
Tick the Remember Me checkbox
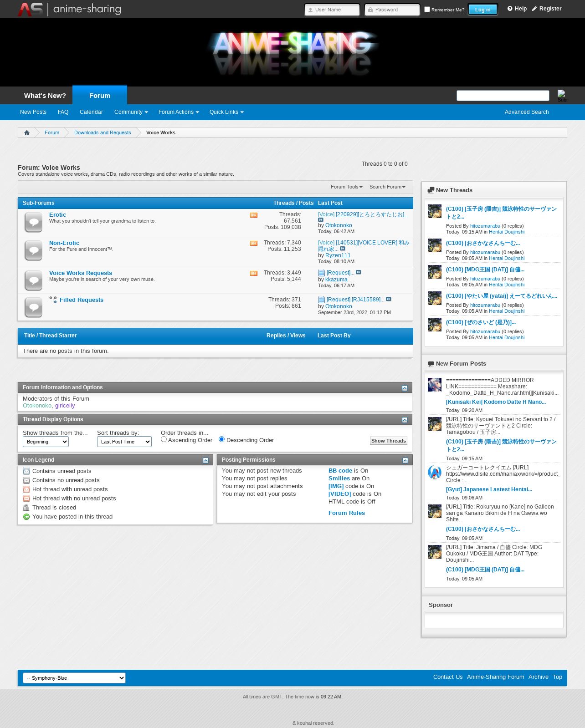coord(427,9)
